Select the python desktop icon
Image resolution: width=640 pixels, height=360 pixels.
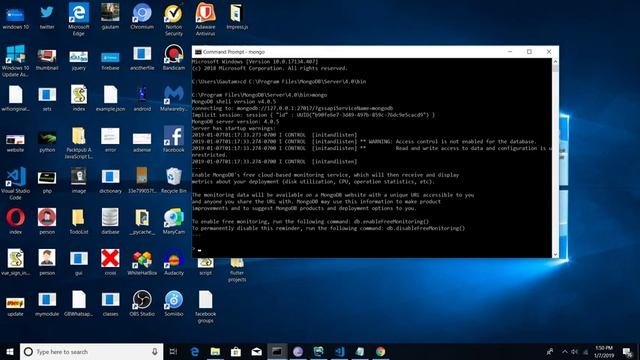pos(47,142)
